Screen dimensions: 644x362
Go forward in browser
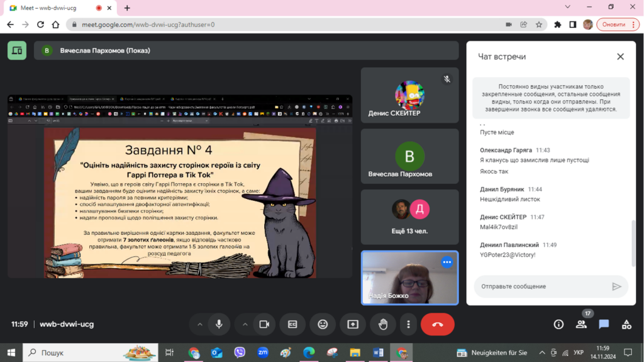point(25,25)
